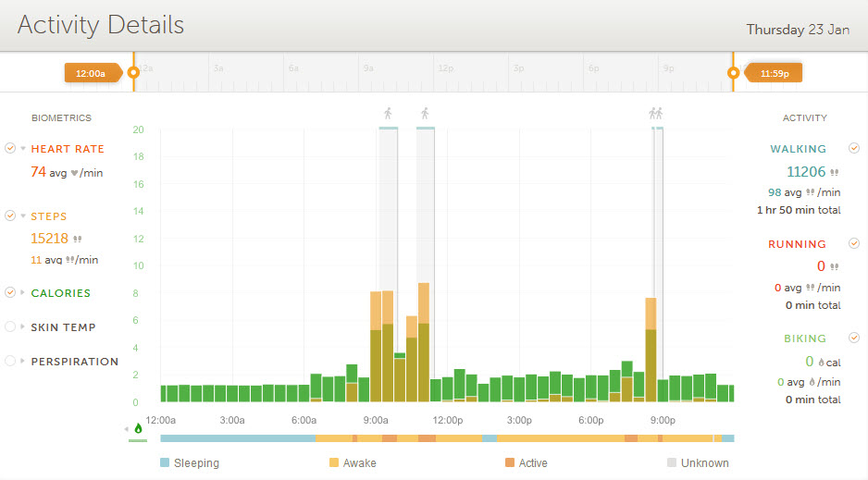Click the footsteps icon beside 11206 walking count

point(835,172)
